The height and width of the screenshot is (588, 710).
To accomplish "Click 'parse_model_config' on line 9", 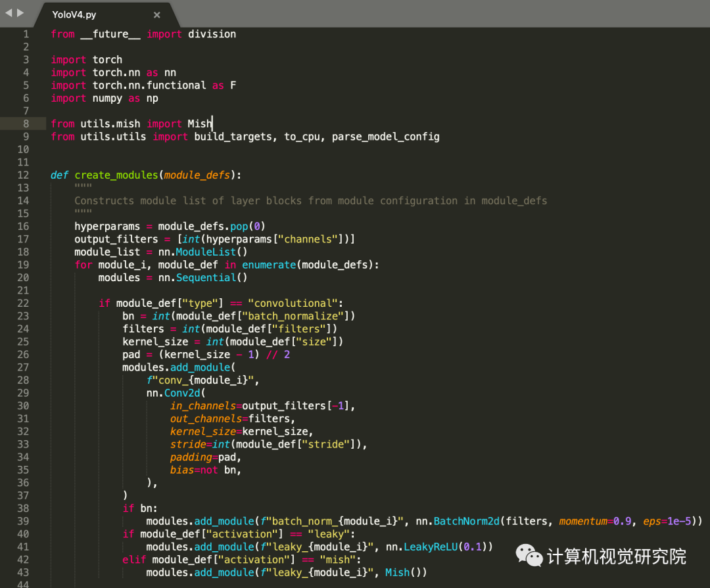I will (386, 137).
